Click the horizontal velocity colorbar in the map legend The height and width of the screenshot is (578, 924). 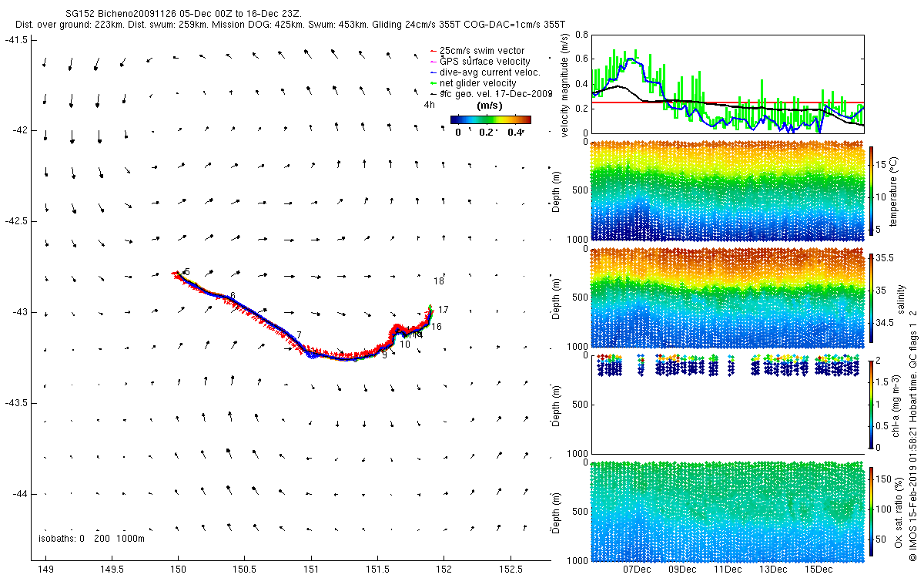[x=490, y=119]
